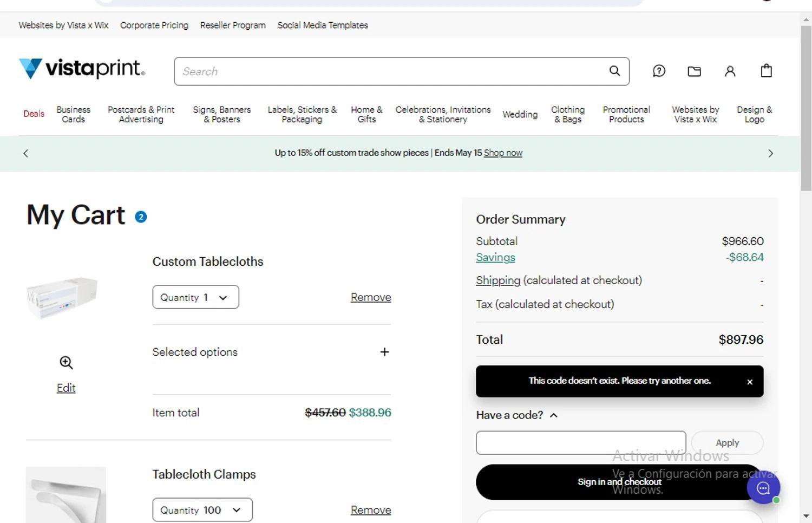The width and height of the screenshot is (812, 523).
Task: Dismiss the invalid code error message
Action: click(x=750, y=382)
